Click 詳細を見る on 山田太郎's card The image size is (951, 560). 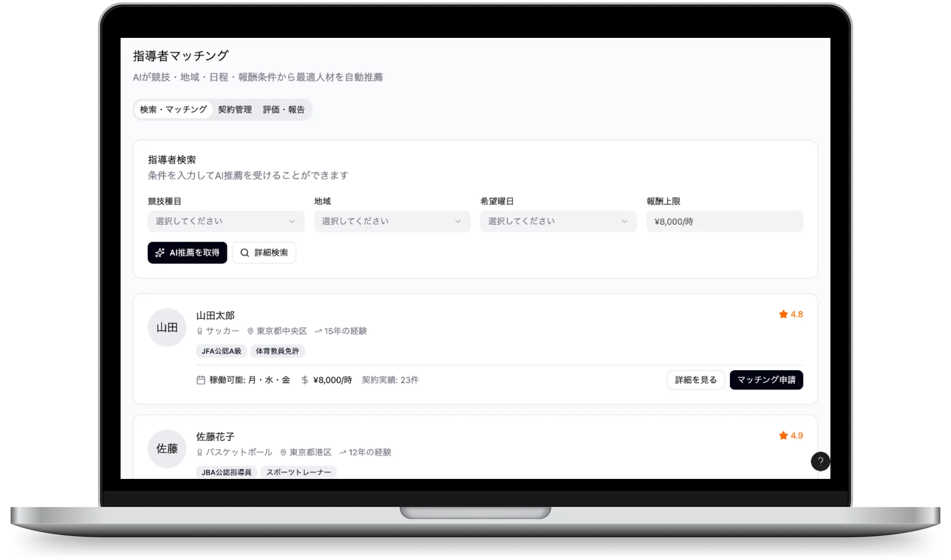[695, 380]
